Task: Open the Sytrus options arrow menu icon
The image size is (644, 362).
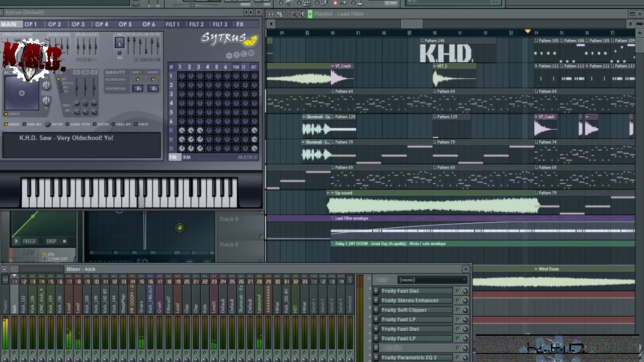Action: pyautogui.click(x=229, y=55)
